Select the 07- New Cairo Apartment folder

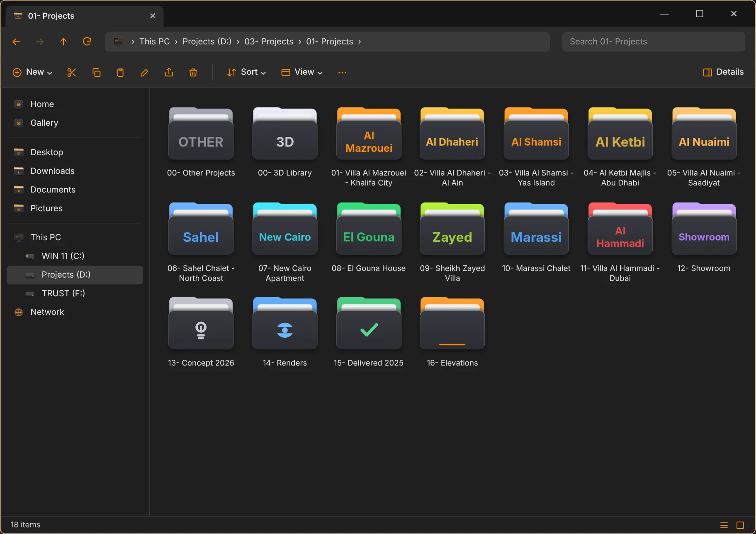pyautogui.click(x=285, y=243)
